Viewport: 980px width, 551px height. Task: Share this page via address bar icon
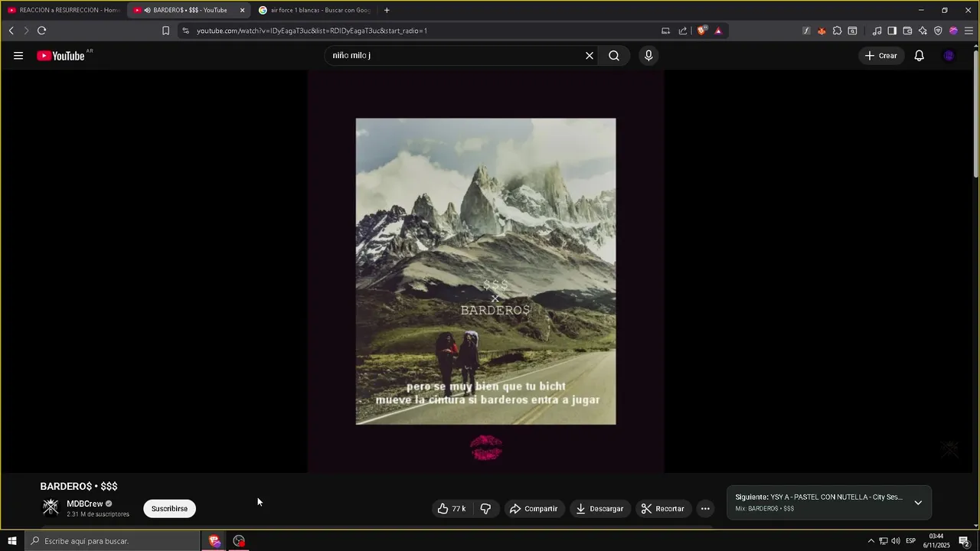click(683, 31)
